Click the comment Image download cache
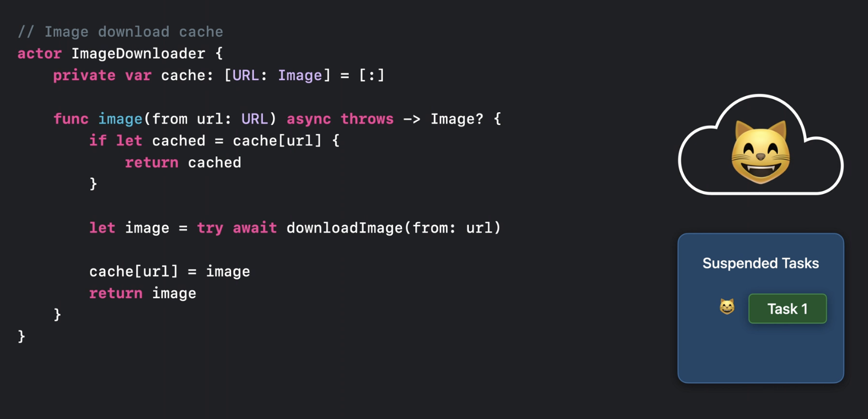 (x=120, y=31)
